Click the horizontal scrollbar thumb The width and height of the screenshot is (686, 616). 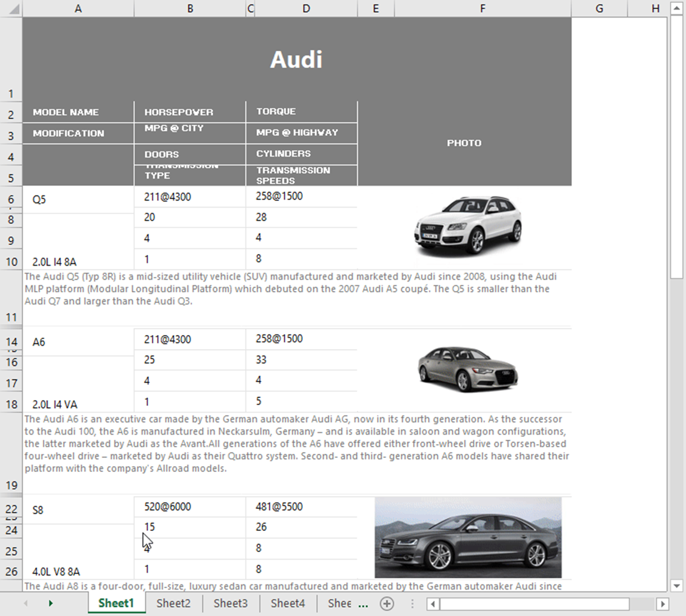click(x=535, y=604)
